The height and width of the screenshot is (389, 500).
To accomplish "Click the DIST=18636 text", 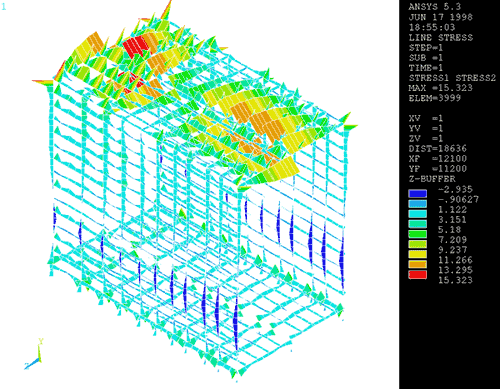I will [x=438, y=149].
